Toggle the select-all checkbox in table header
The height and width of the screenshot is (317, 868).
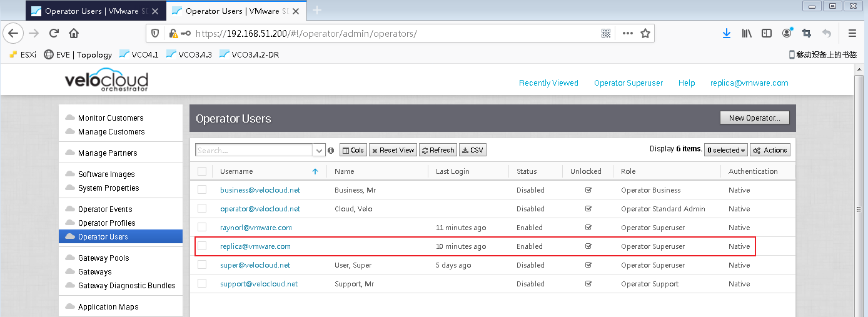[x=202, y=171]
